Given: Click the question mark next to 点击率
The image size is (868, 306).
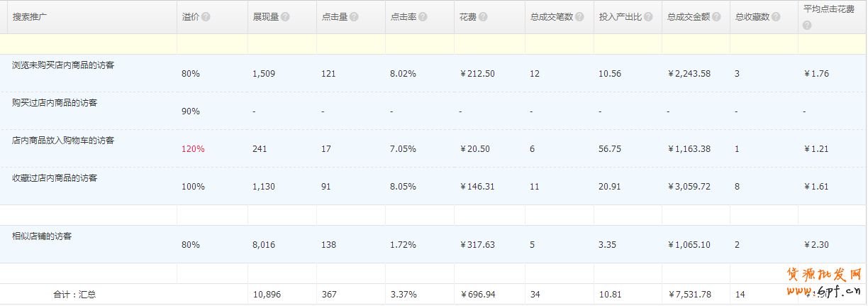Looking at the screenshot, I should 423,17.
